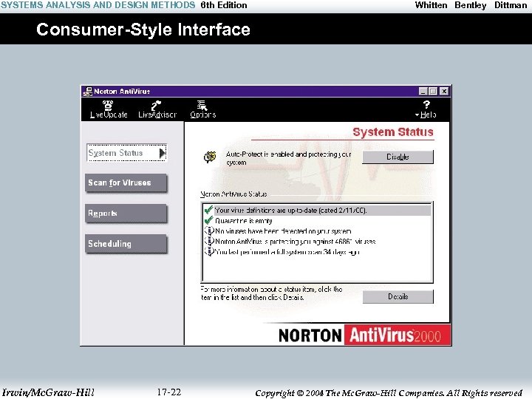Click the System Status red heading
Viewport: 532px width, 399px height.
pyautogui.click(x=393, y=132)
